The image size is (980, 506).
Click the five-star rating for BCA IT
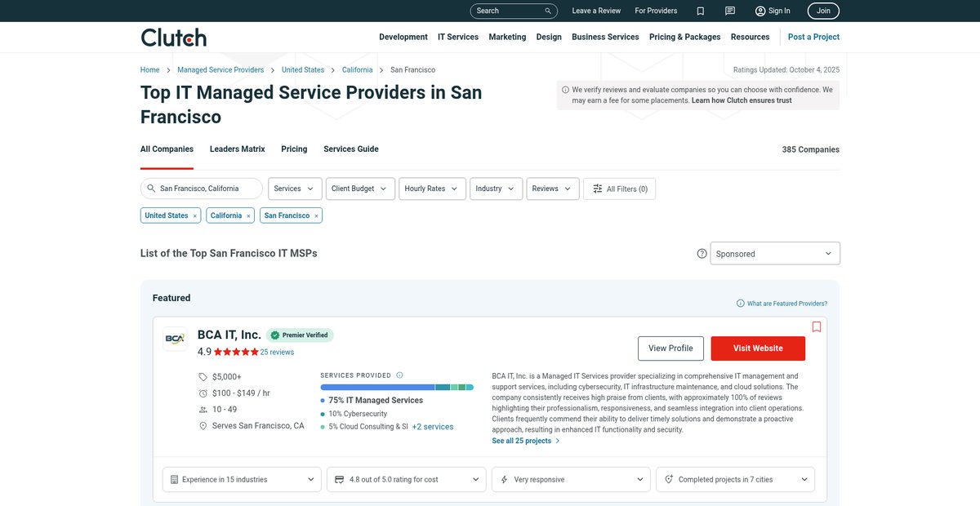(236, 352)
